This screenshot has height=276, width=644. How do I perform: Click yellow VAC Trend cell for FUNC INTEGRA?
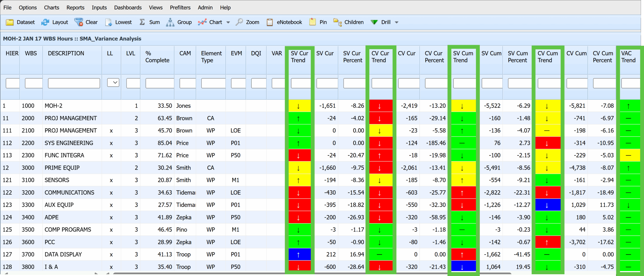[x=630, y=155]
